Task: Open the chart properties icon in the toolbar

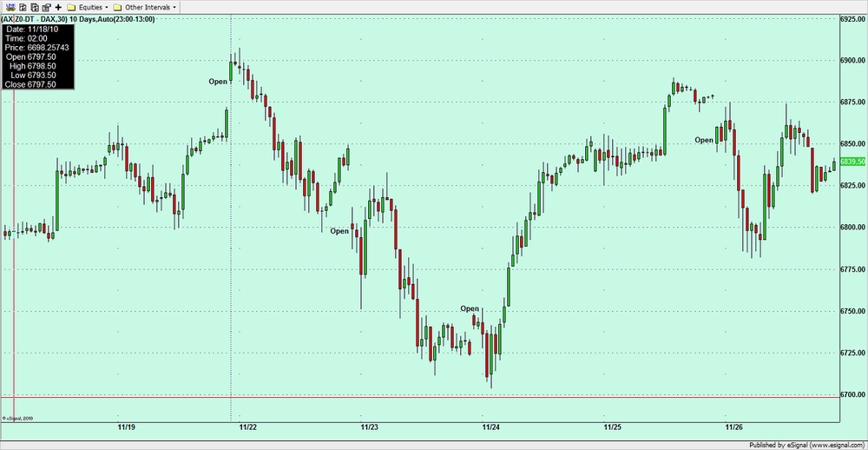Action: [47, 7]
